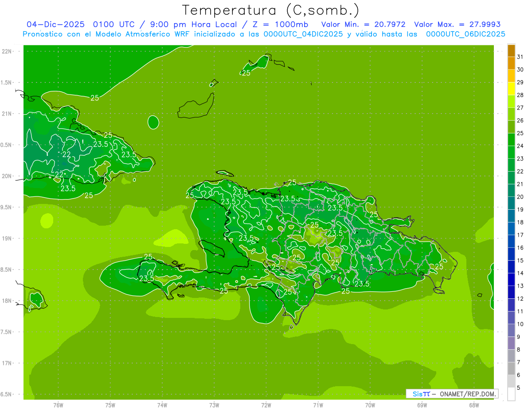Pick the yellow swatch between 28 and 29
532x411 pixels.
click(x=511, y=89)
